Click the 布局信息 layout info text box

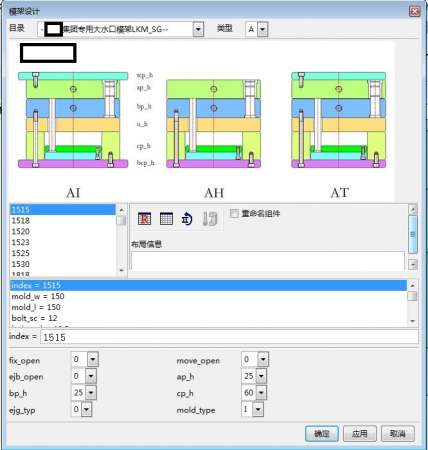click(268, 261)
